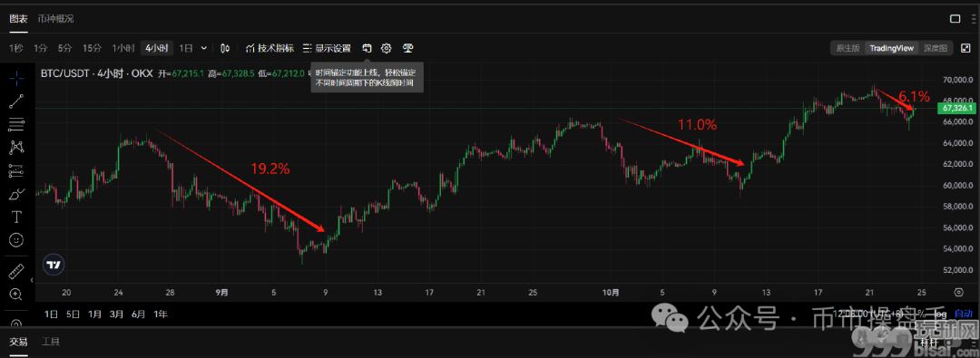Open time axis settings icon
980x358 pixels.
click(959, 293)
